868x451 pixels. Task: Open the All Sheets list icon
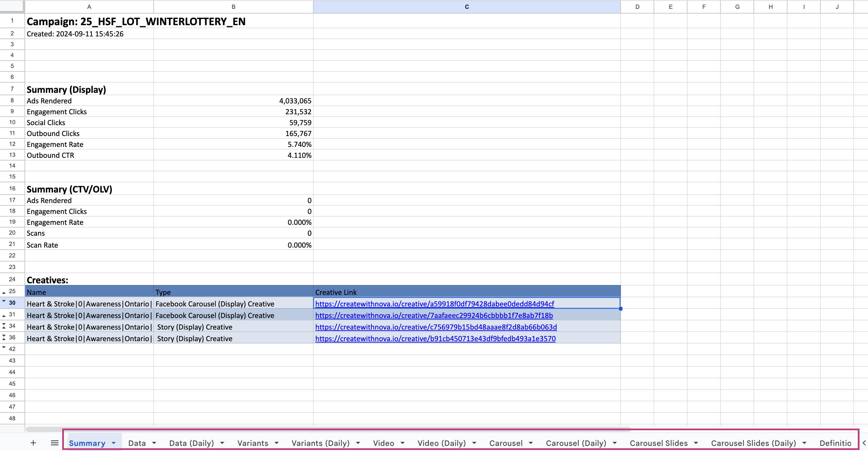coord(54,443)
